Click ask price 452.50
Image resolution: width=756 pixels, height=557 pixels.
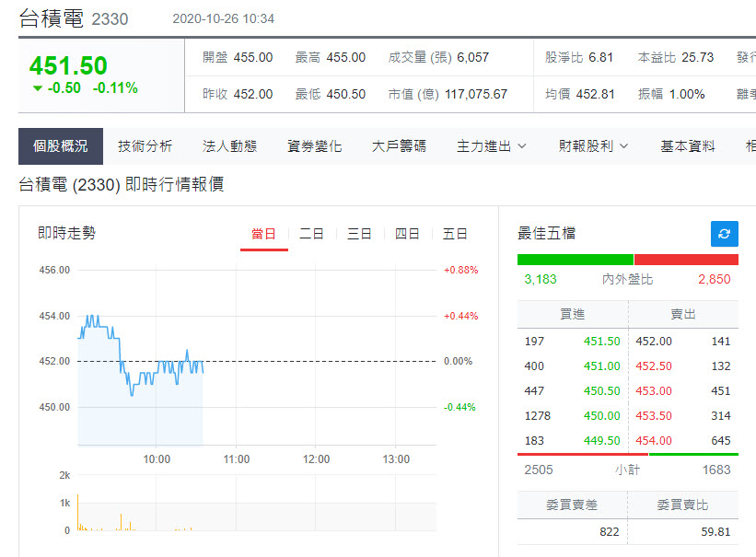click(654, 366)
